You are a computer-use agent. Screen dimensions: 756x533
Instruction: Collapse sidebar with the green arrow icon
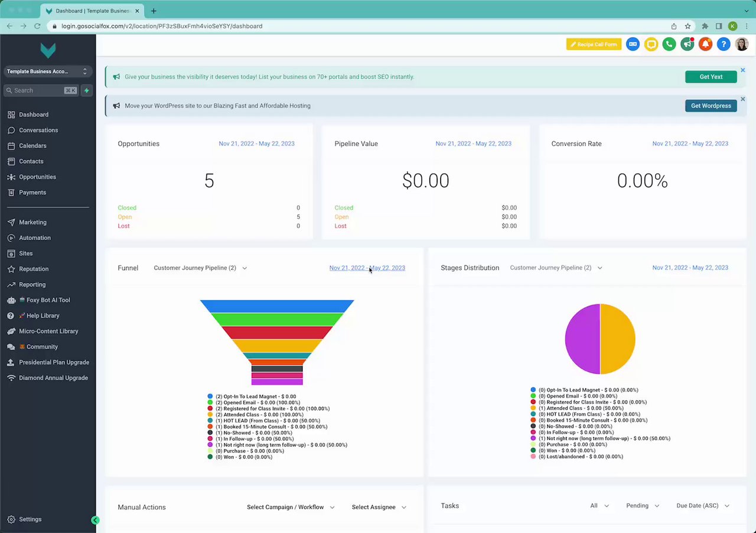pos(95,520)
